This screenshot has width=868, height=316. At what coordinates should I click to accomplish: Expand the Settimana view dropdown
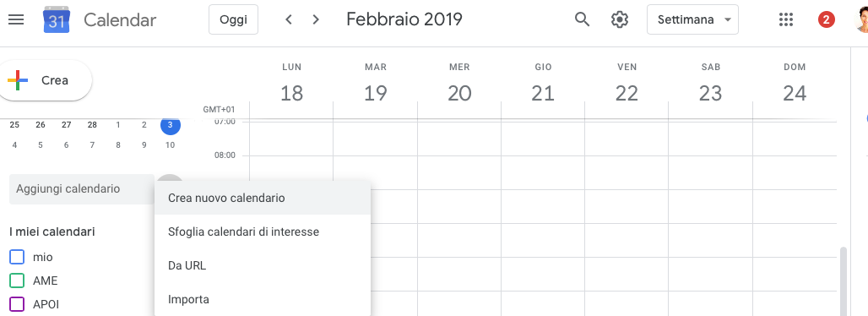click(x=692, y=20)
